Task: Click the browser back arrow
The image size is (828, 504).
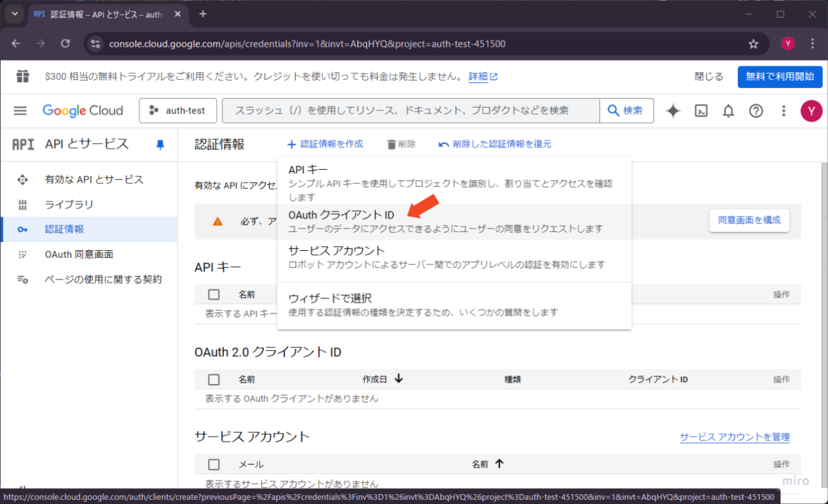Action: (16, 44)
